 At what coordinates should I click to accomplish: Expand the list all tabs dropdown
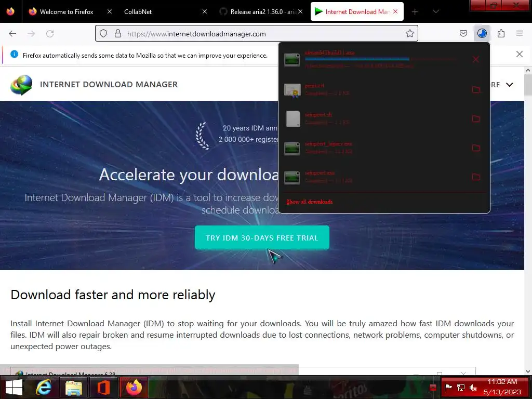[436, 11]
